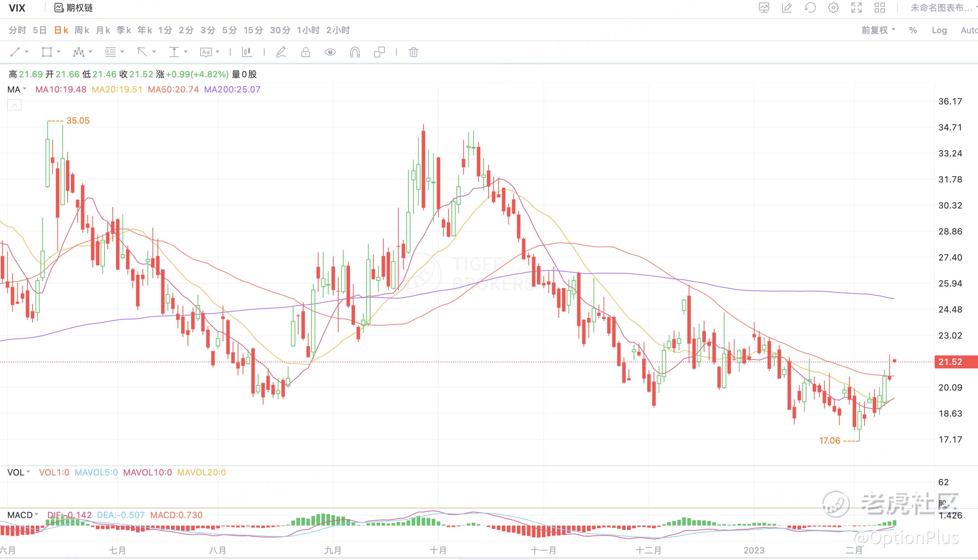Switch to the 周k weekly timeframe
Viewport: 978px width, 560px height.
(82, 30)
